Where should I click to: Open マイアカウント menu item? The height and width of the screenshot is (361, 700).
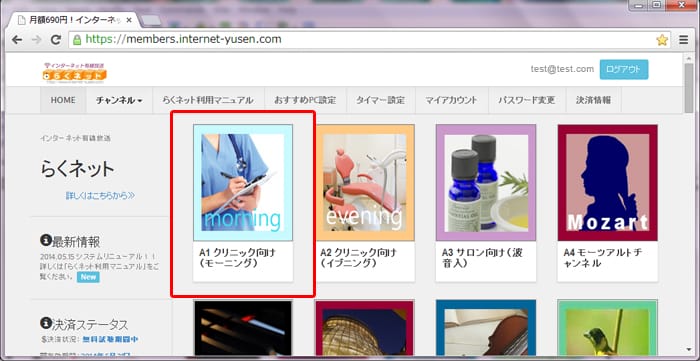point(451,100)
